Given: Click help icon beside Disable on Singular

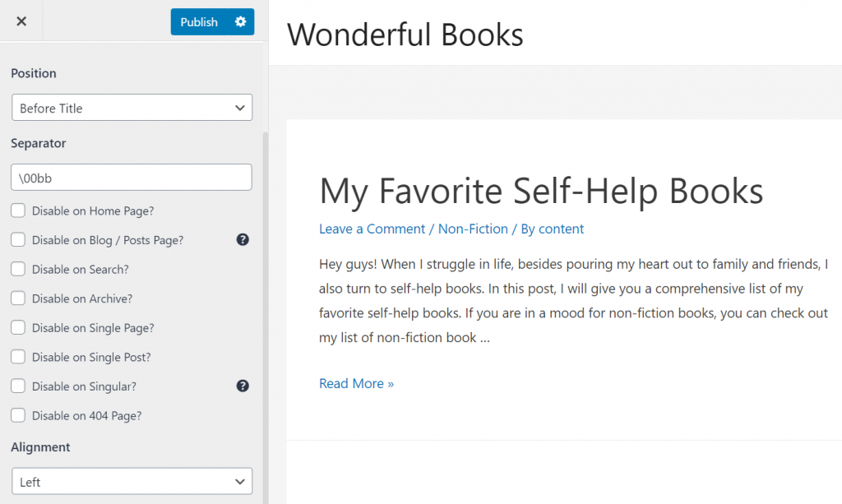Looking at the screenshot, I should click(x=243, y=386).
